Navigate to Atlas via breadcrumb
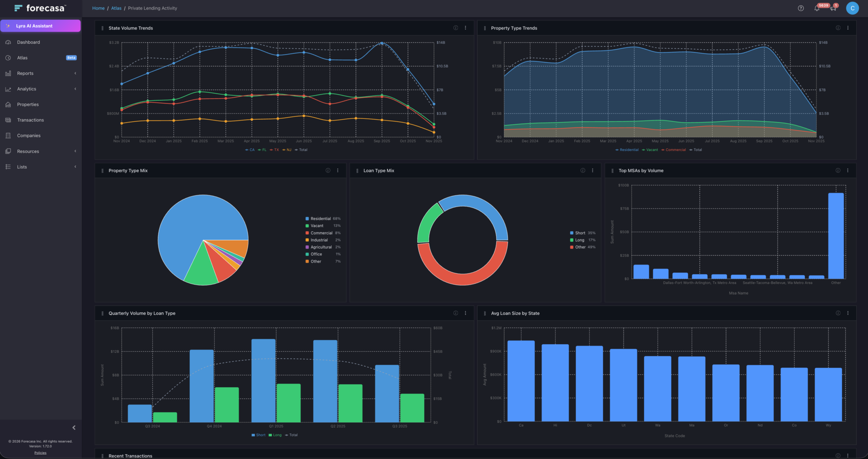Viewport: 868px width, 459px height. coord(116,8)
